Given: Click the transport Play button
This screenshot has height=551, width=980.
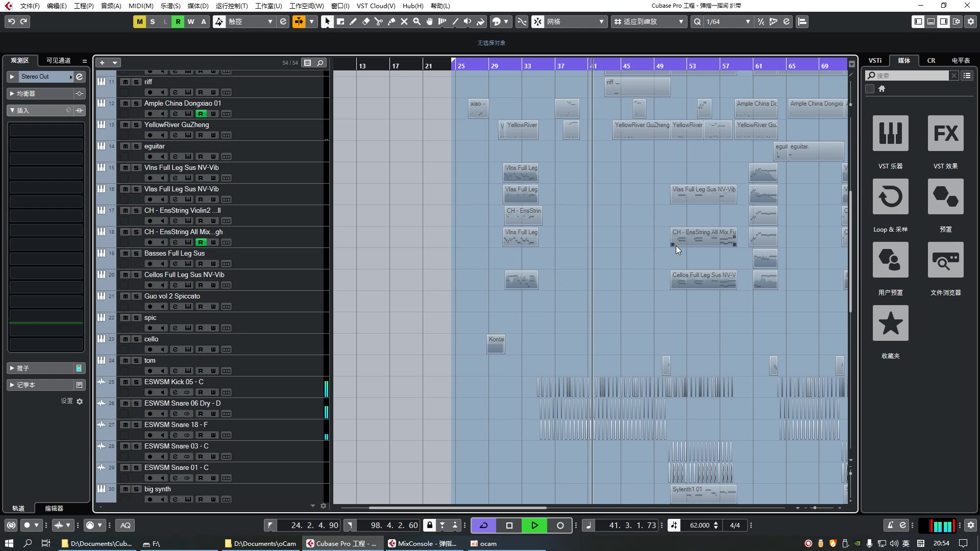Looking at the screenshot, I should [534, 525].
